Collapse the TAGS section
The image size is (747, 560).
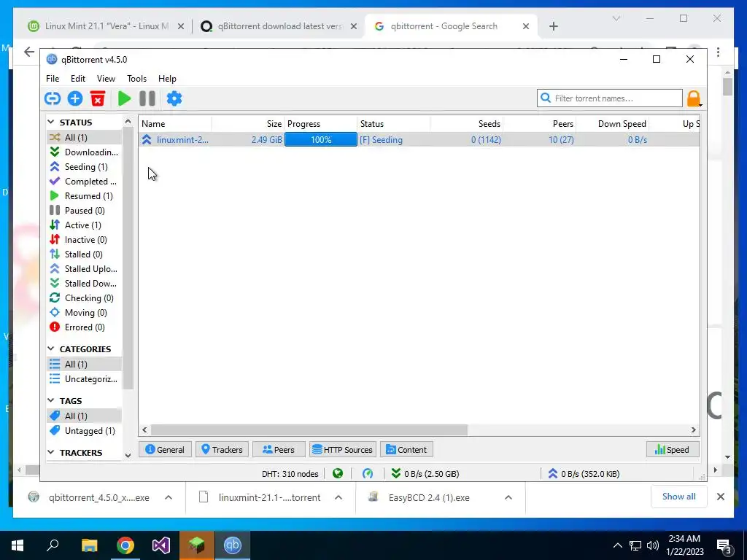pyautogui.click(x=51, y=401)
